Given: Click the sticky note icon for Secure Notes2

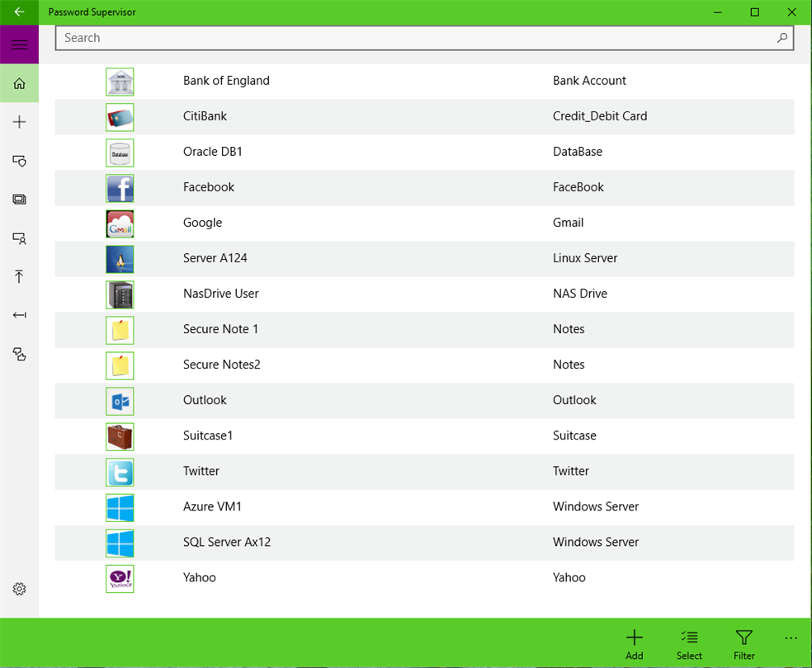Looking at the screenshot, I should click(120, 366).
